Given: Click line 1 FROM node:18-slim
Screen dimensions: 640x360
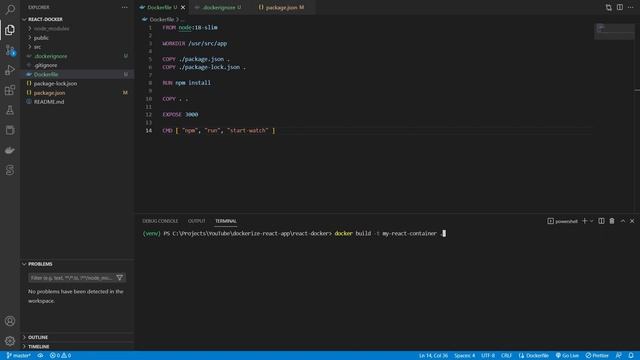Looking at the screenshot, I should click(x=190, y=27).
